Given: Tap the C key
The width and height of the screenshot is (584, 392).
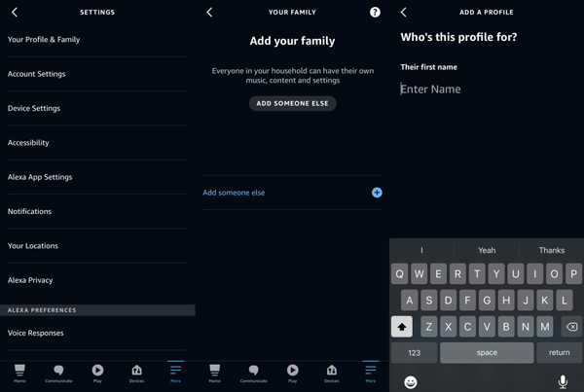Looking at the screenshot, I should click(467, 327).
